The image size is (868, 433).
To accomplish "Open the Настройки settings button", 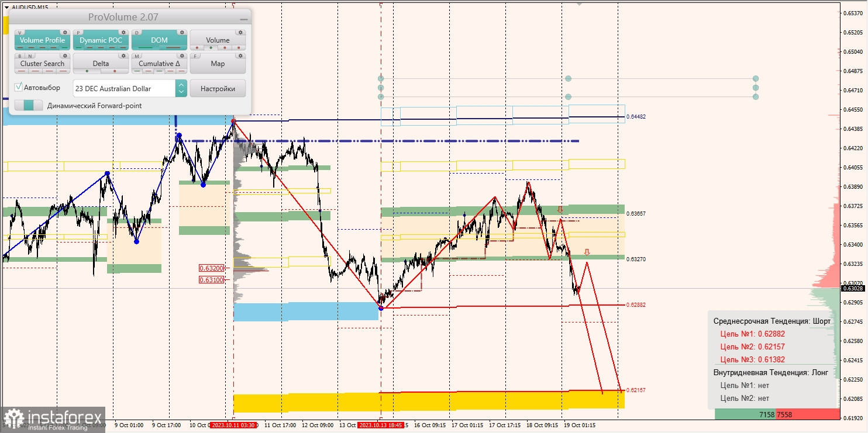I will pyautogui.click(x=218, y=88).
